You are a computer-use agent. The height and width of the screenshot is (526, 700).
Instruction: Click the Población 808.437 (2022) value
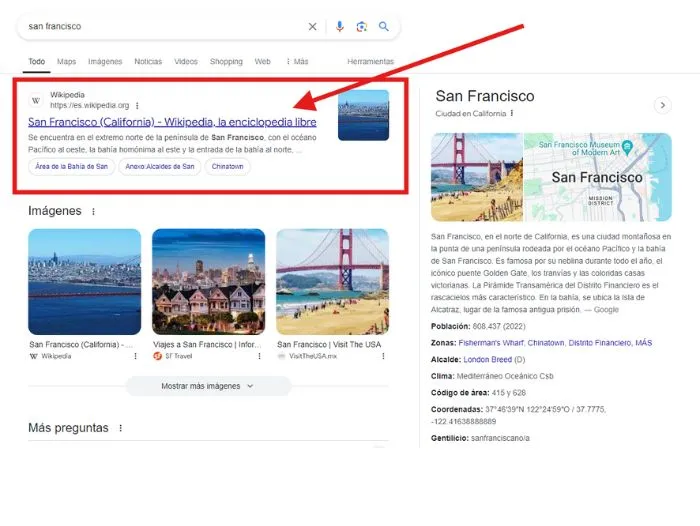pyautogui.click(x=499, y=326)
